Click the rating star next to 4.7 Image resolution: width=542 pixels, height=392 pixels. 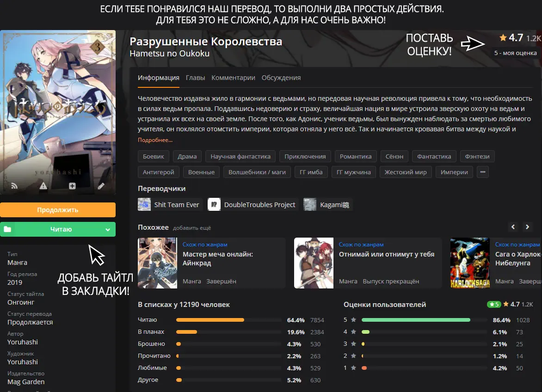point(503,37)
